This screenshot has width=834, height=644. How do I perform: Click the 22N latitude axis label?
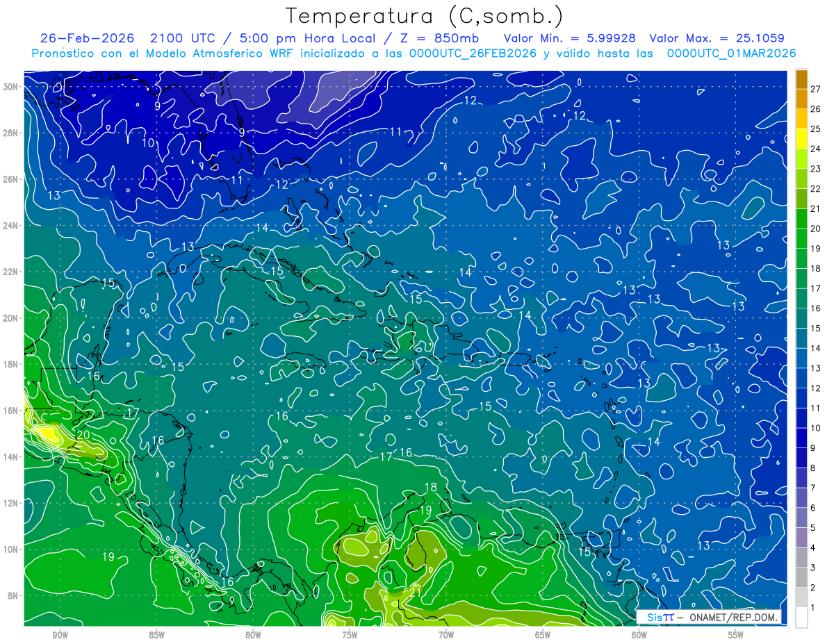click(10, 272)
